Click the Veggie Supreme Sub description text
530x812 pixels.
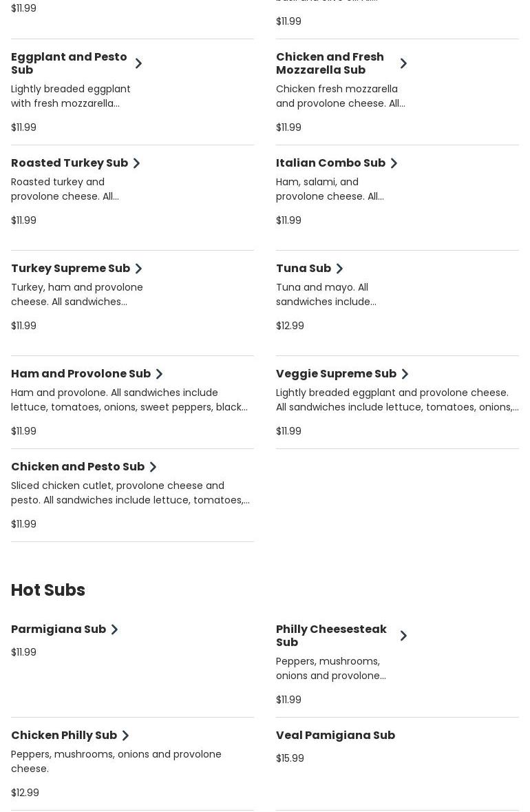point(396,400)
